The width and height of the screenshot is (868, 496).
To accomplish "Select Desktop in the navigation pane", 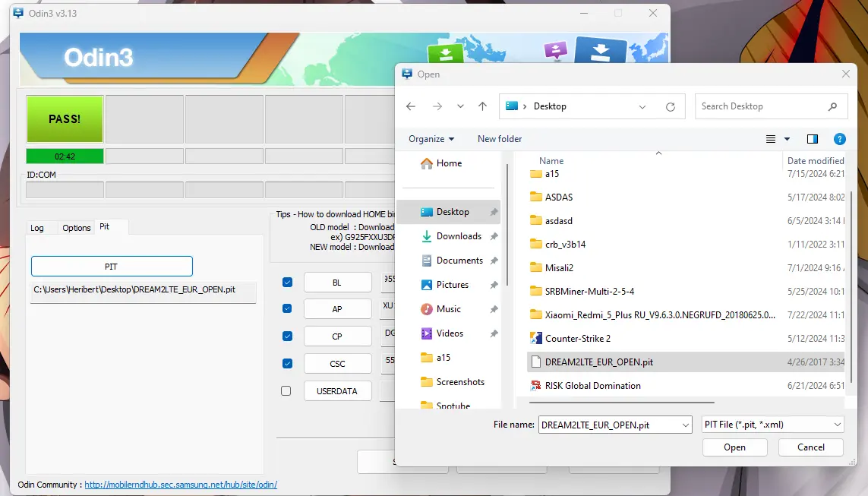I will tap(448, 212).
